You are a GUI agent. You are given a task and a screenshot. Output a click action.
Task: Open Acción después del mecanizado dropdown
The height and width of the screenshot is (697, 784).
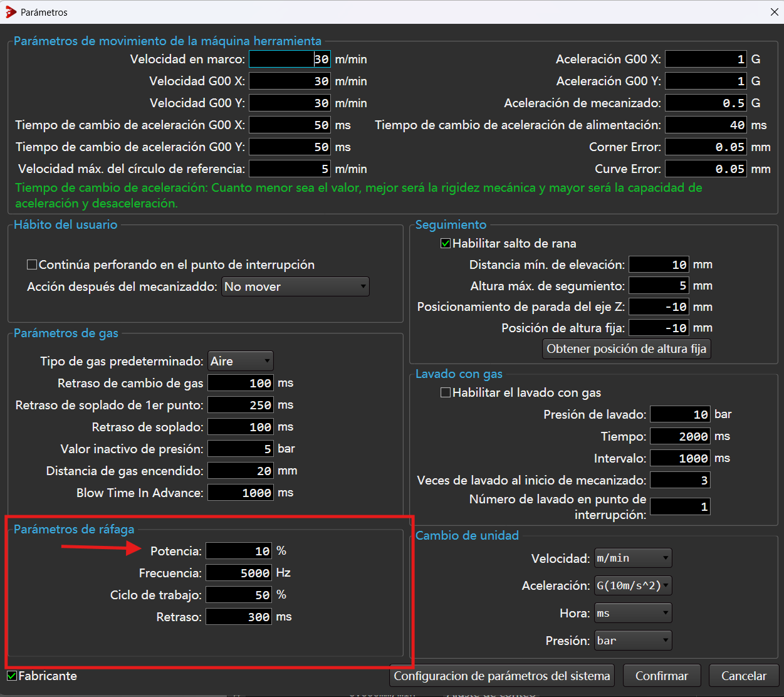point(295,286)
